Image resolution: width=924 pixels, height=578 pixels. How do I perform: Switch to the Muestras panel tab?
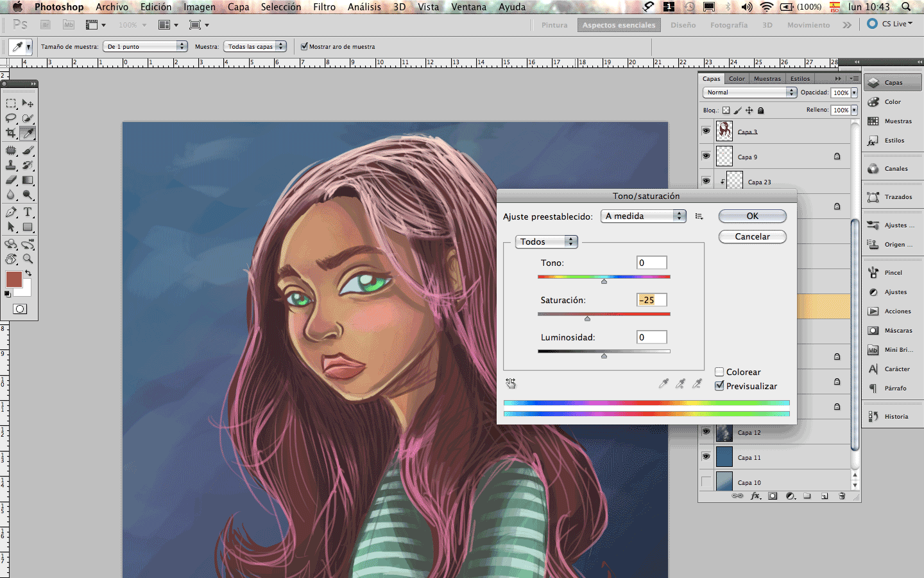tap(767, 78)
